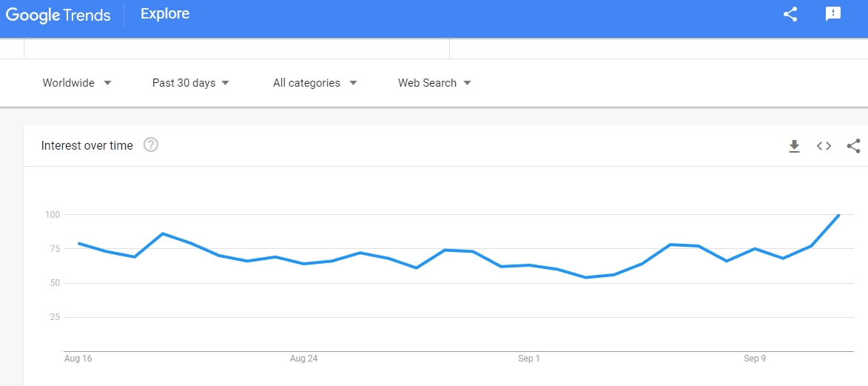Open the help icon beside Interest over time
The height and width of the screenshot is (386, 868).
[x=150, y=145]
